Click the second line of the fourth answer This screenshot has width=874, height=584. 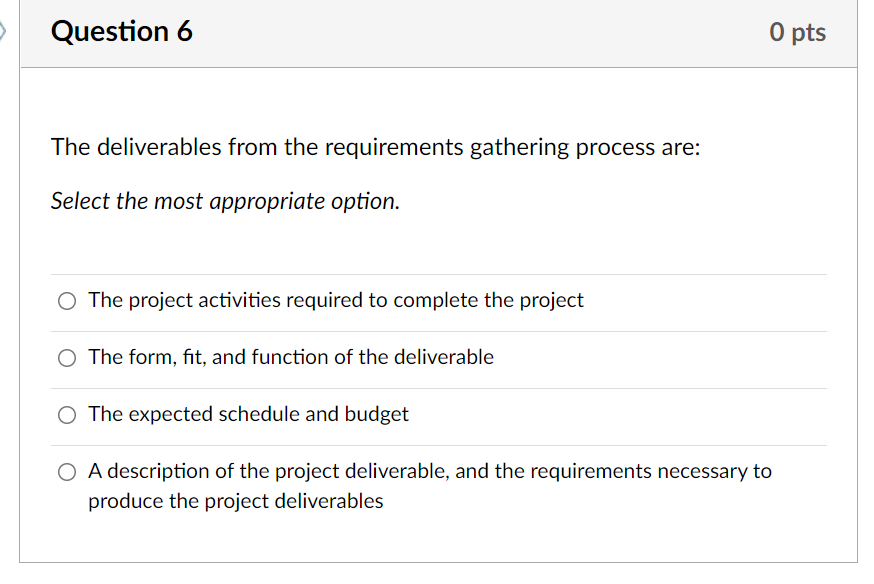236,501
